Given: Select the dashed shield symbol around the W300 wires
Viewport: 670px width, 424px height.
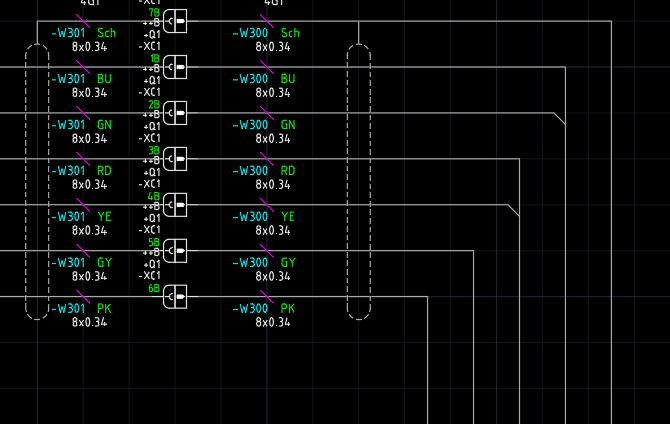Looking at the screenshot, I should pyautogui.click(x=359, y=182).
